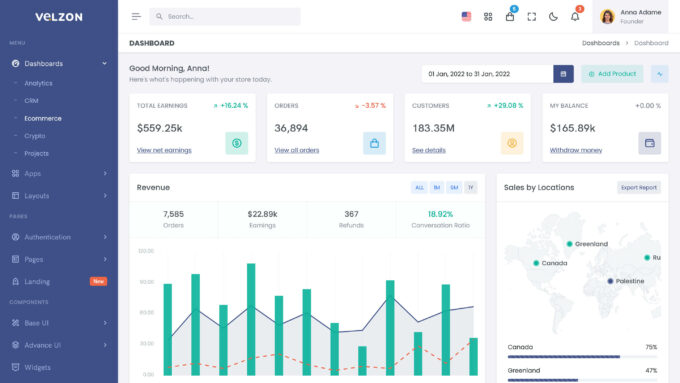Screen dimensions: 680x383
Task: Click the fullscreen icon in the top bar
Action: coord(532,16)
